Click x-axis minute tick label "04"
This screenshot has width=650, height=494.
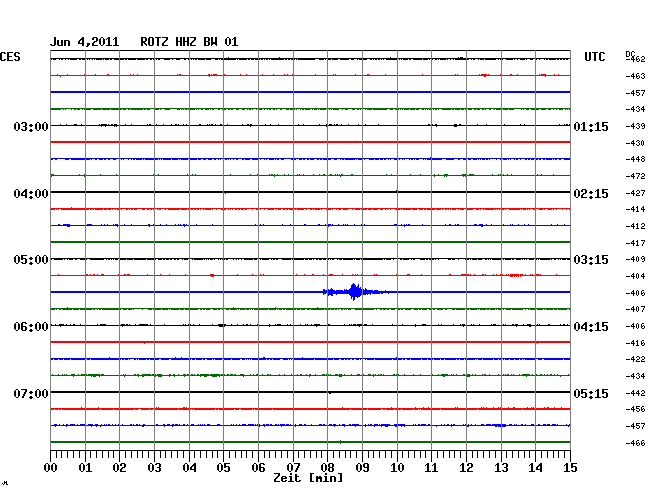(x=189, y=468)
